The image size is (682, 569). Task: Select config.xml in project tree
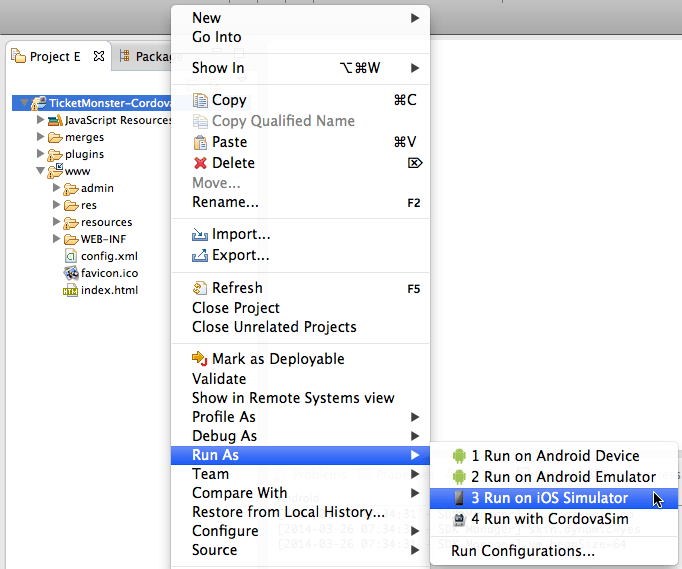click(x=109, y=256)
